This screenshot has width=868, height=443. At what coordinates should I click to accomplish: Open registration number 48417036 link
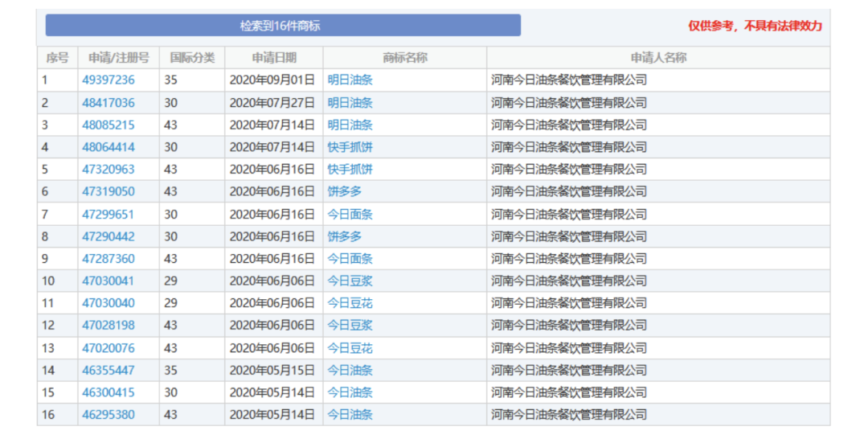[x=108, y=103]
